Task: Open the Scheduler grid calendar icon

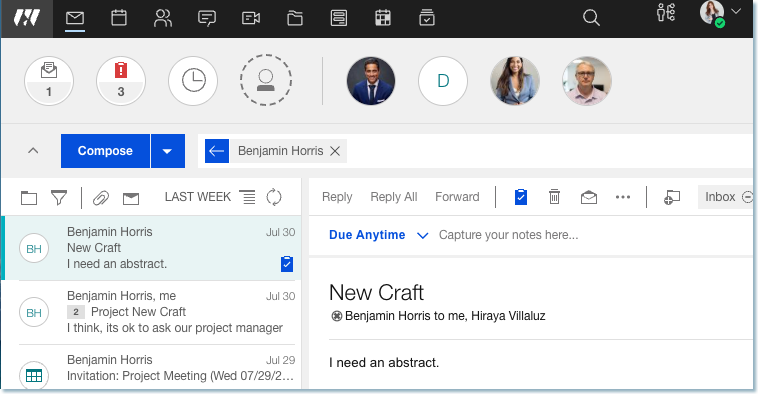Action: tap(383, 18)
